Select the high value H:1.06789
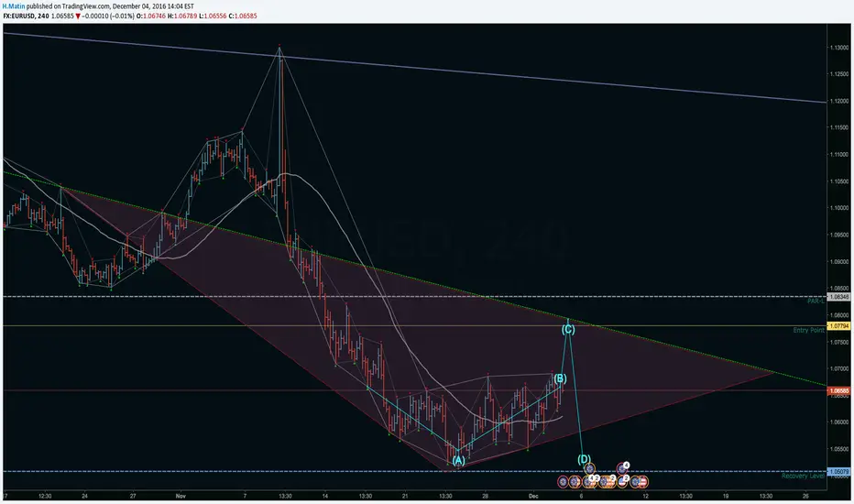Image resolution: width=854 pixels, height=504 pixels. click(182, 16)
